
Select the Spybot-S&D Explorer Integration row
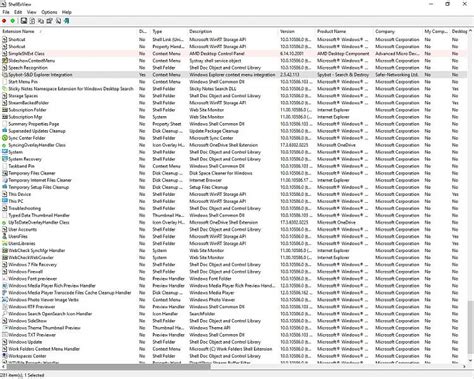pyautogui.click(x=234, y=75)
